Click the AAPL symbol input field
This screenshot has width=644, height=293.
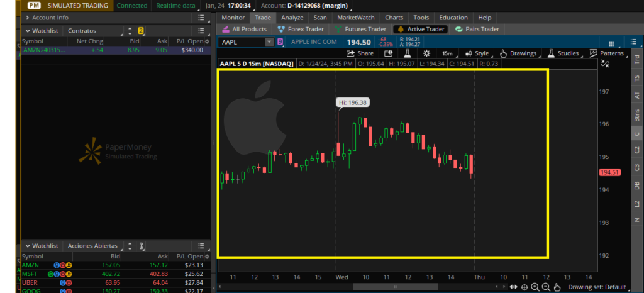click(242, 42)
